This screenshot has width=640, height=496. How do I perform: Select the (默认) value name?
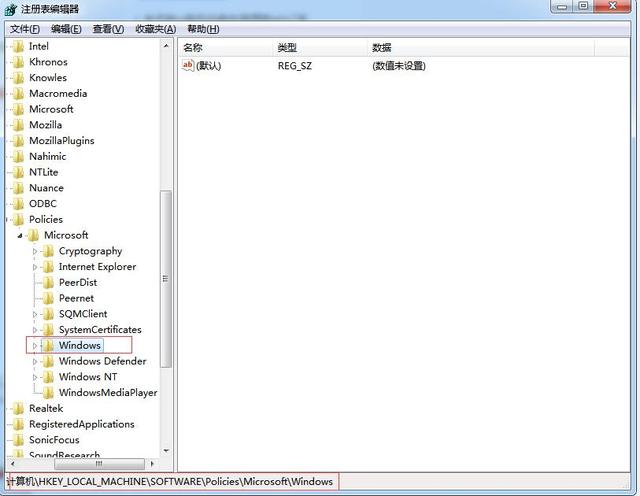[209, 66]
